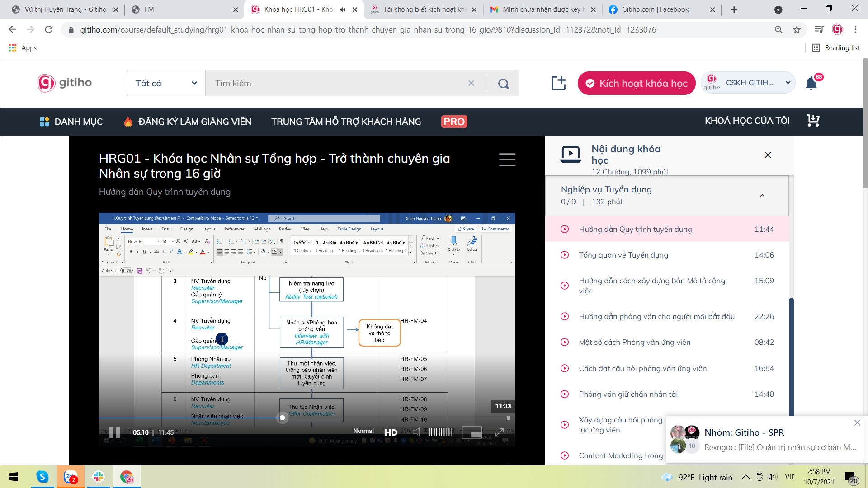Switch to Mình chưa nhận được key tab

pos(542,9)
